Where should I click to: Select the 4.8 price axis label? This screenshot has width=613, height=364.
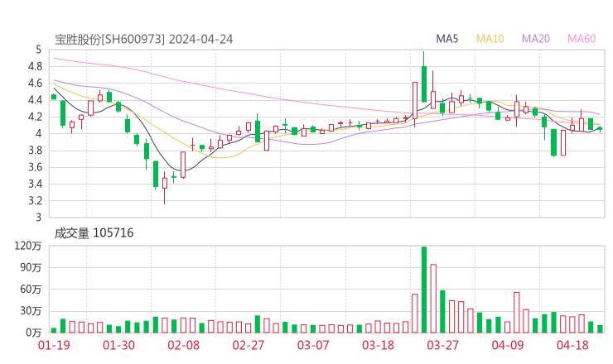pos(35,66)
